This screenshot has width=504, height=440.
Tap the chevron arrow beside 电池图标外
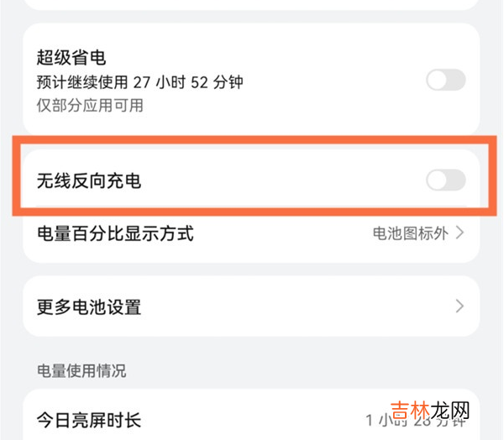460,233
